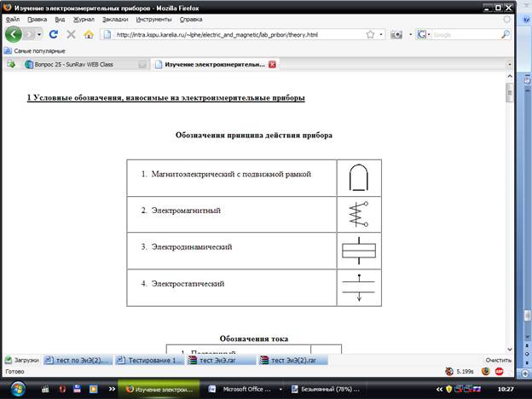Image resolution: width=532 pixels, height=399 pixels.
Task: Open the Справка menu
Action: pyautogui.click(x=191, y=20)
